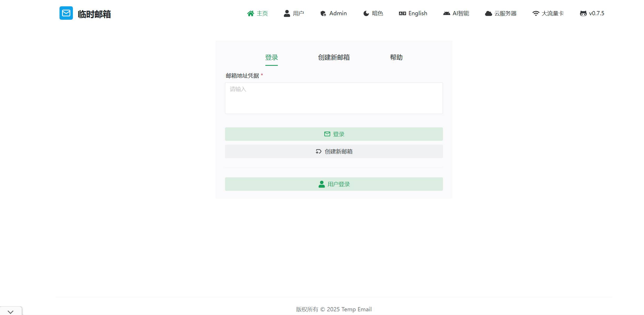Open the 云服务器 nav link
Viewport: 644px width, 315px height.
[x=501, y=13]
